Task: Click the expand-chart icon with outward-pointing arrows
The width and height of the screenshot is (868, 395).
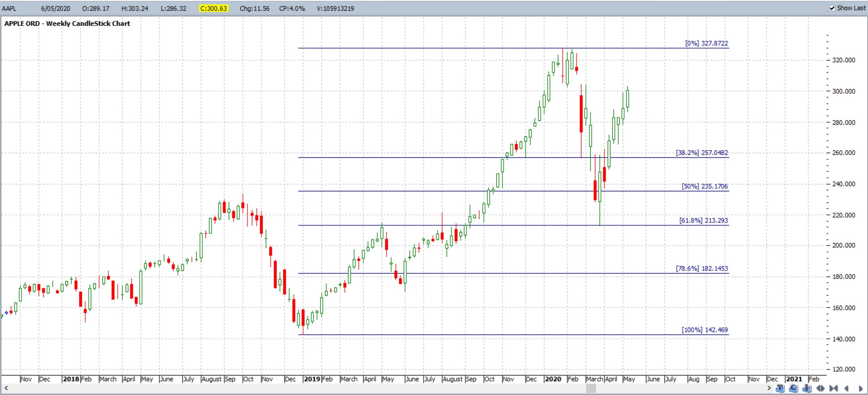Action: (820, 388)
